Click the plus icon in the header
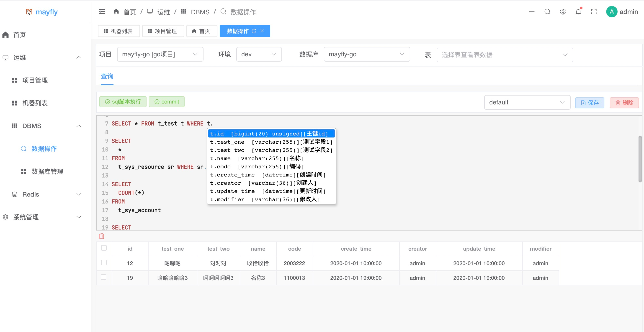Viewport: 644px width, 332px height. coord(532,12)
